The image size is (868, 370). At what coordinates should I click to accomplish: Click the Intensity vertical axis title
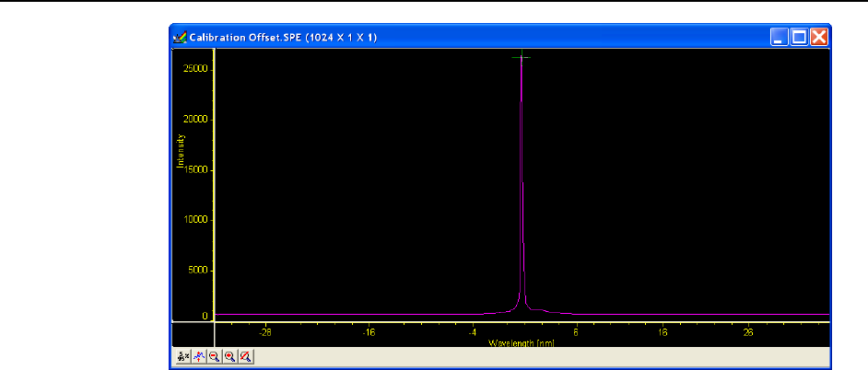180,151
